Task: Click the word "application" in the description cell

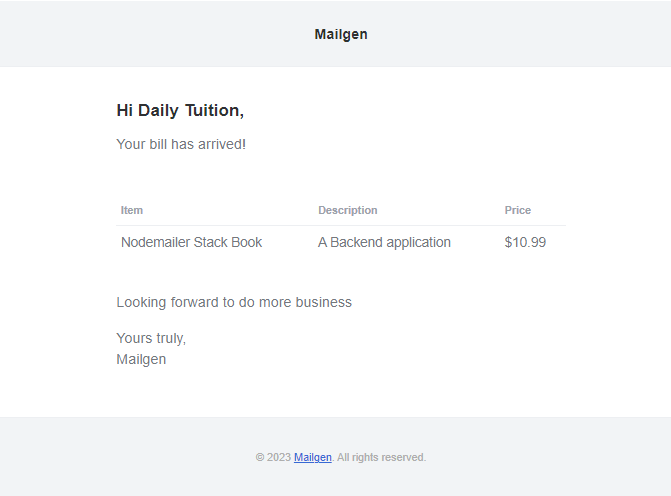Action: pyautogui.click(x=419, y=242)
